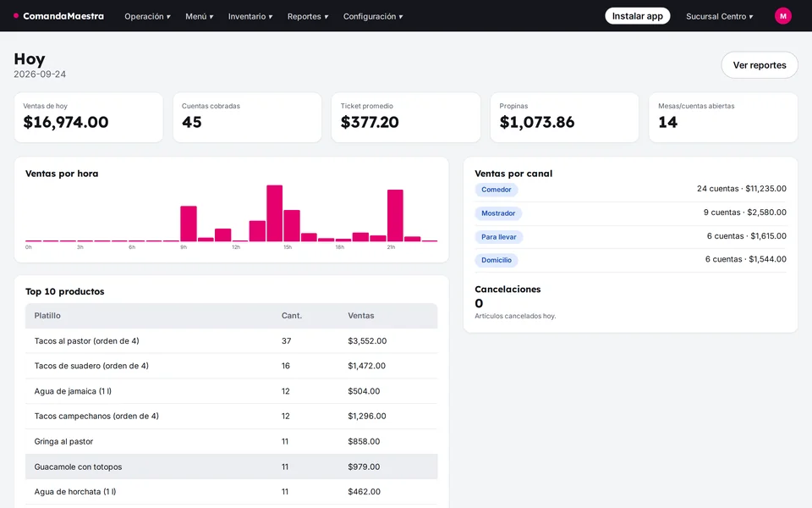Select the Para llevar channel tag
Viewport: 812px width, 508px height.
(x=499, y=237)
